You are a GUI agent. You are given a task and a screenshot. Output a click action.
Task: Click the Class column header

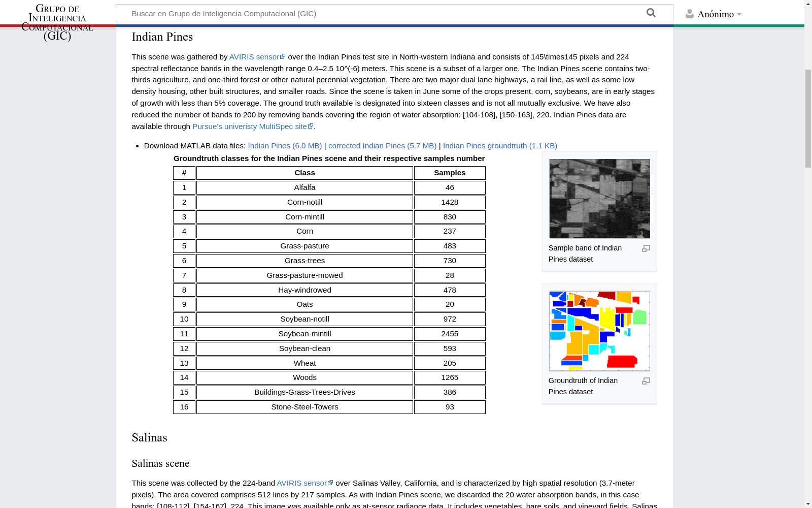click(x=304, y=173)
